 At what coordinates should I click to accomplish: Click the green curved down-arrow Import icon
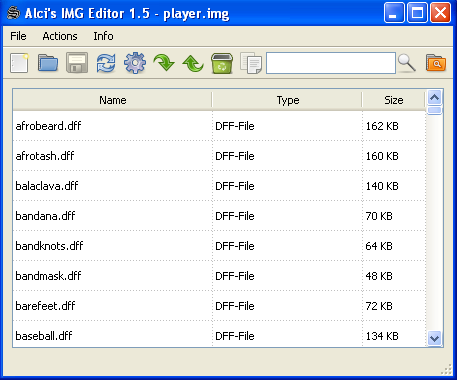point(164,63)
